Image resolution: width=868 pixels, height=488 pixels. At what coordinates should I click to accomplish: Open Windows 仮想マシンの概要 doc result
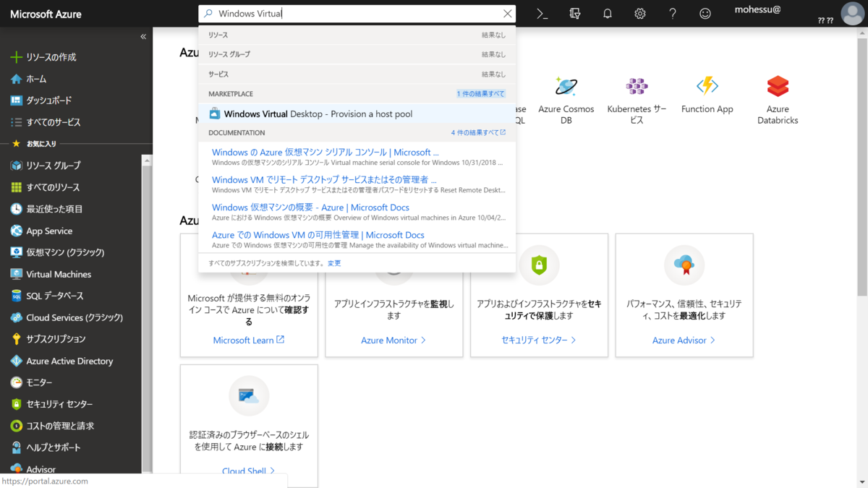point(310,207)
